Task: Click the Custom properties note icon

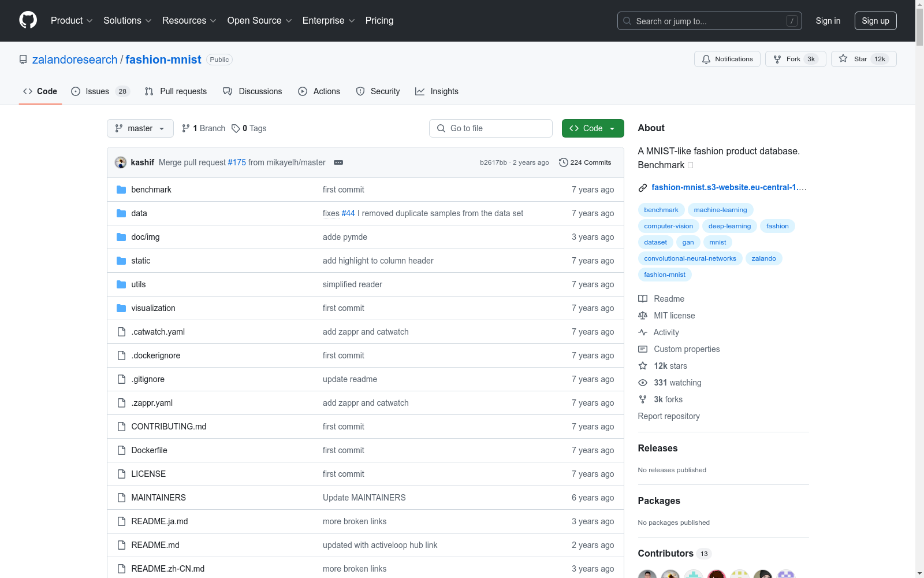Action: [x=643, y=349]
